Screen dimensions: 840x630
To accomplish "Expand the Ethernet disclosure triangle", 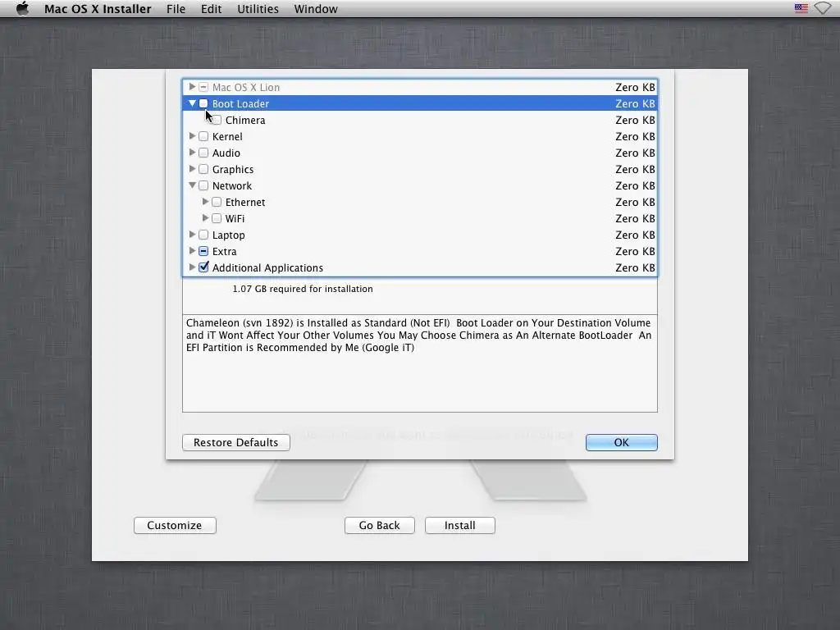I will coord(205,202).
